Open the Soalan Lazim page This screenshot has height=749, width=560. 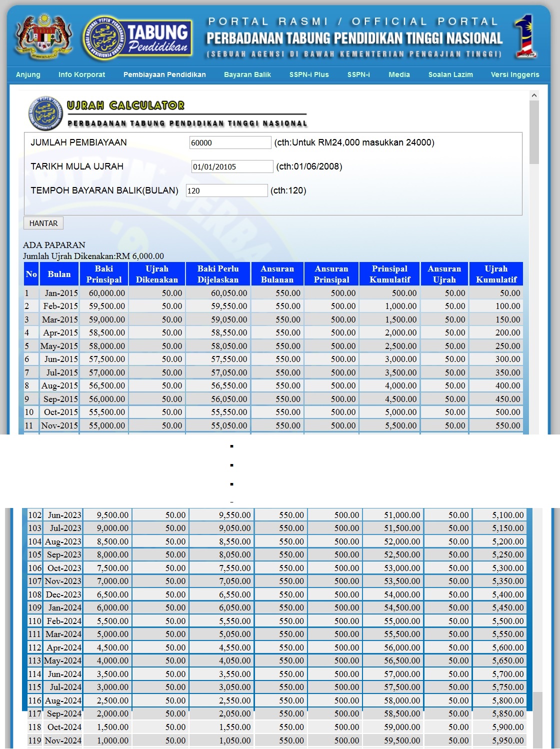pos(450,74)
